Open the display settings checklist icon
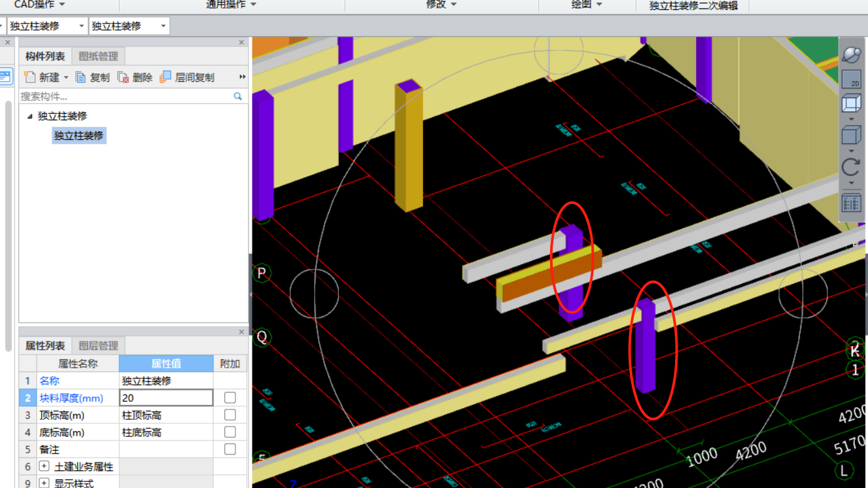This screenshot has height=488, width=868. click(x=851, y=203)
